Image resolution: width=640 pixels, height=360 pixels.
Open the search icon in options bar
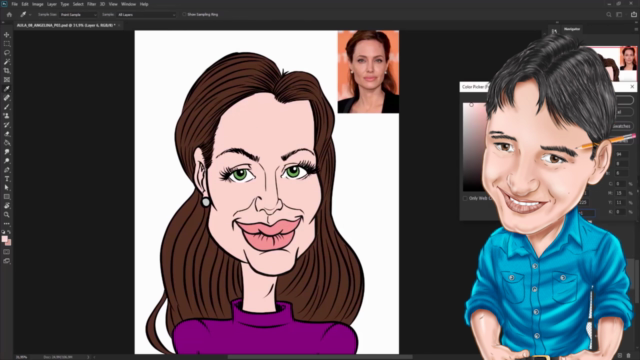tap(609, 14)
